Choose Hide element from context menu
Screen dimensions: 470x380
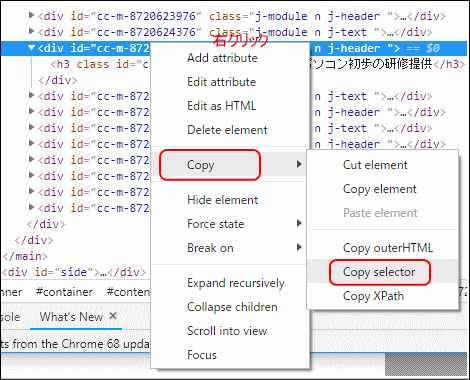223,200
